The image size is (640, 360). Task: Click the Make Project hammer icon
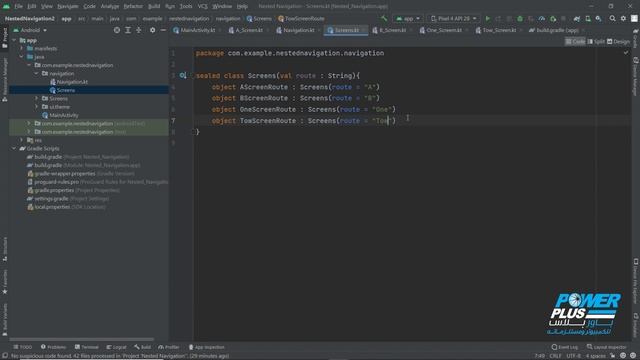(384, 19)
